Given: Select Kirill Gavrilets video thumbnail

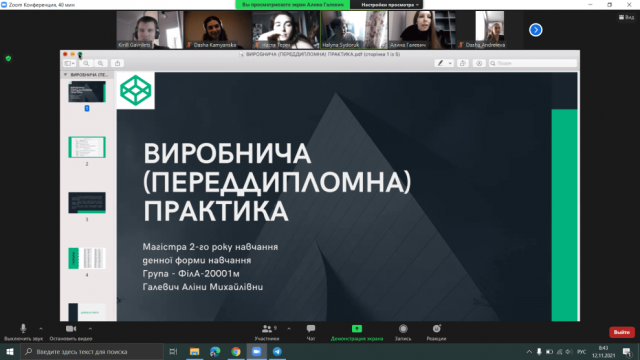Looking at the screenshot, I should (149, 30).
